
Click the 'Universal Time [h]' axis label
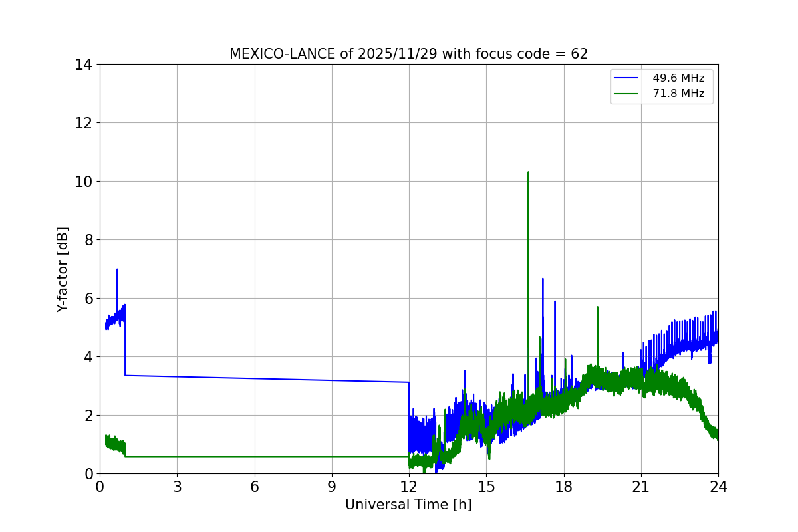tap(408, 505)
